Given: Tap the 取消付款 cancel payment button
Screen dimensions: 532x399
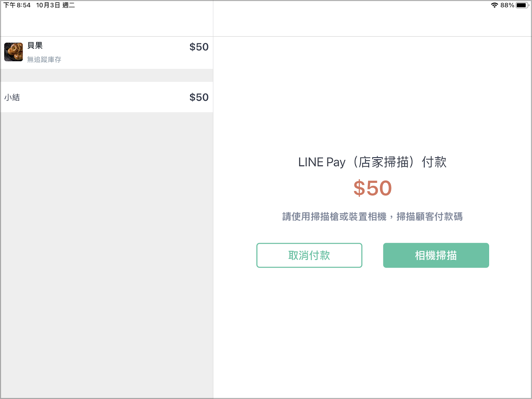Looking at the screenshot, I should (x=309, y=255).
